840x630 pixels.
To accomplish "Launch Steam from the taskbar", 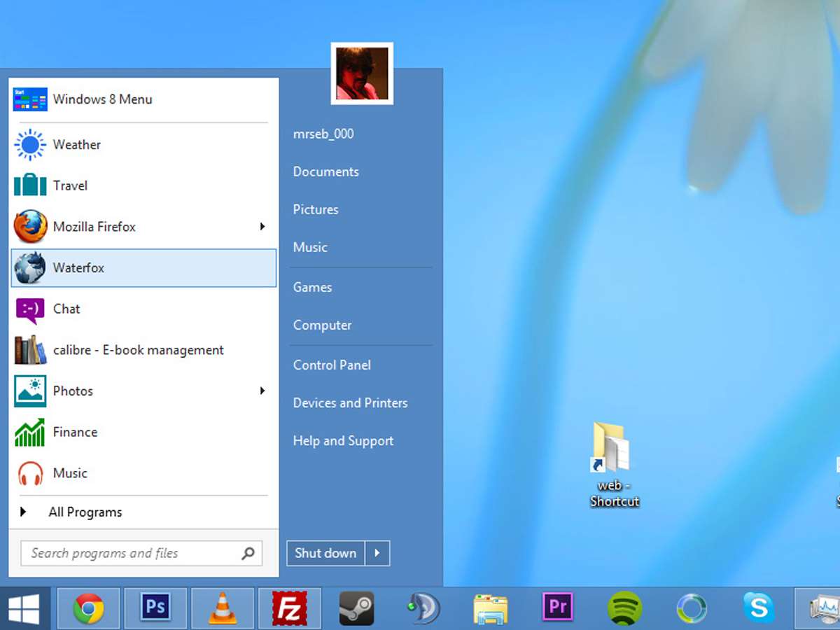I will point(356,608).
